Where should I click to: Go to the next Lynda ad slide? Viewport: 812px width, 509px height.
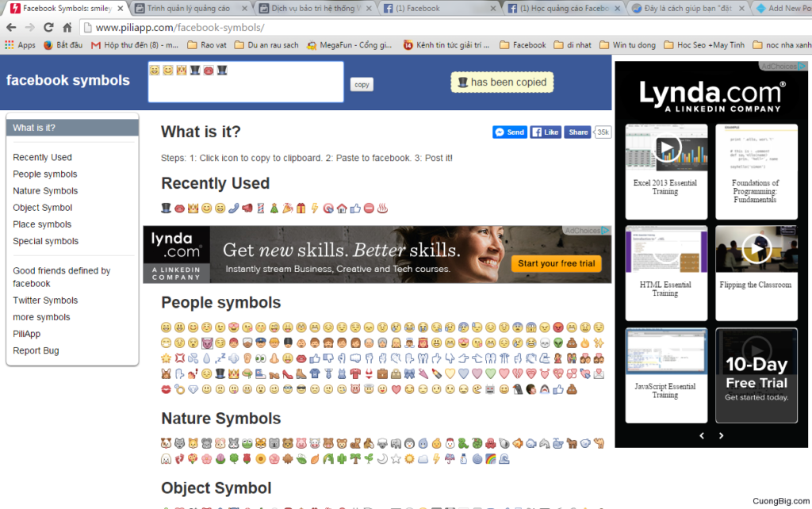click(x=721, y=435)
